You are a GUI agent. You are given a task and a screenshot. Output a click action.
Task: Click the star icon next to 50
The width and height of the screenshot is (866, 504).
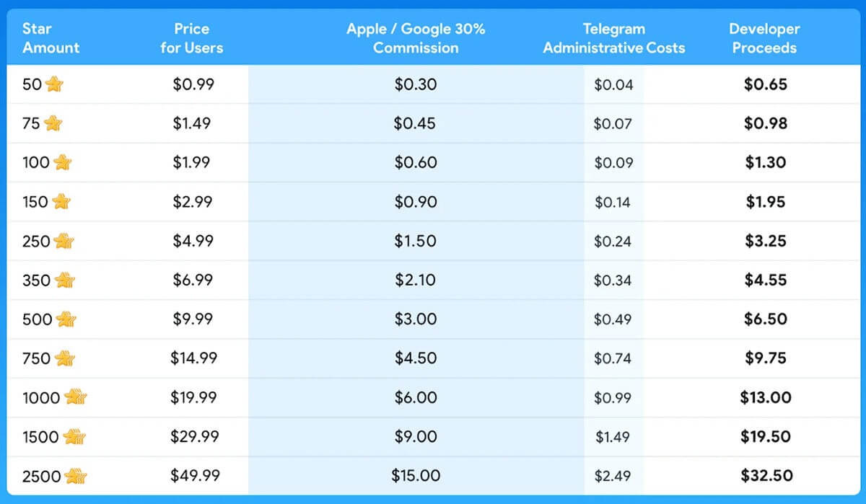coord(54,84)
